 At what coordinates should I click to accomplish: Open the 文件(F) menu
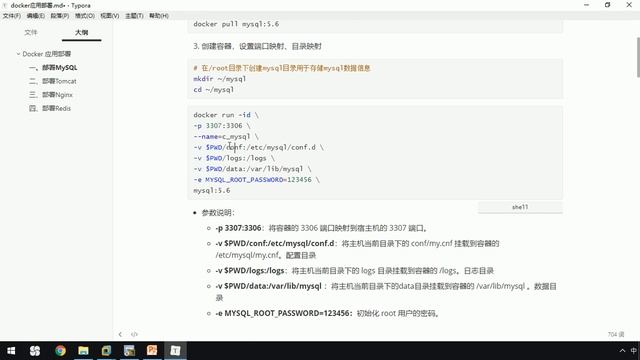click(x=11, y=16)
